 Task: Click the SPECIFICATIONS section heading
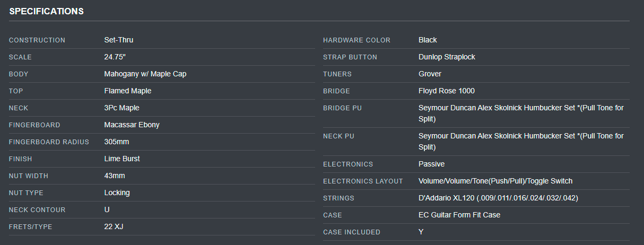click(46, 11)
